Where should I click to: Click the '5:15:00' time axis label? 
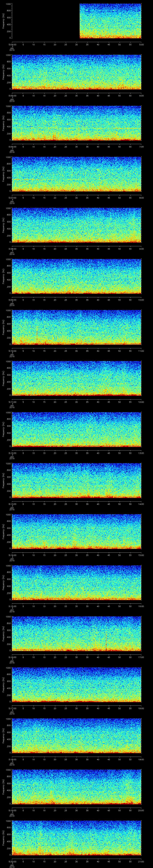click(12, 606)
